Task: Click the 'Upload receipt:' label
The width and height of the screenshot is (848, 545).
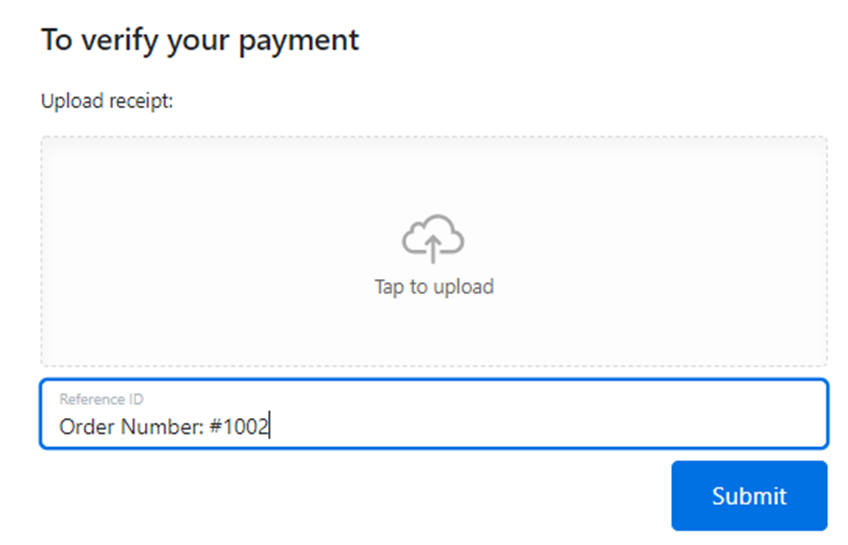Action: point(107,101)
